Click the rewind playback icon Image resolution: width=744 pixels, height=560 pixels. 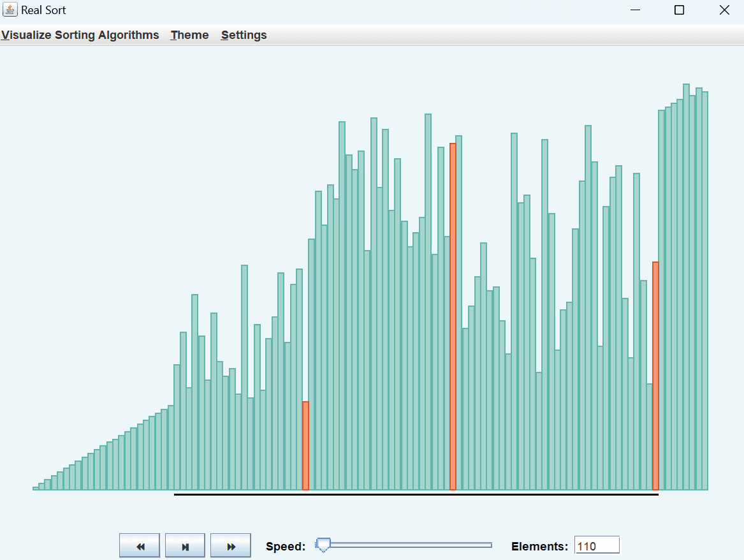[x=139, y=545]
